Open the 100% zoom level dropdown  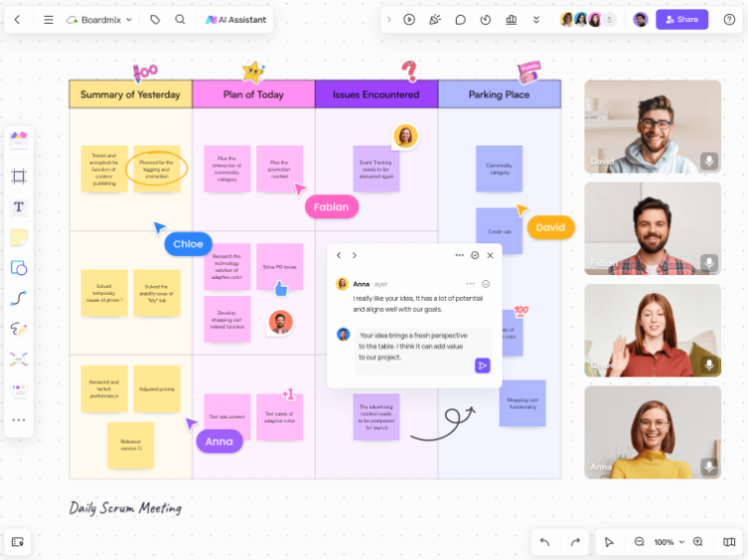pyautogui.click(x=669, y=542)
